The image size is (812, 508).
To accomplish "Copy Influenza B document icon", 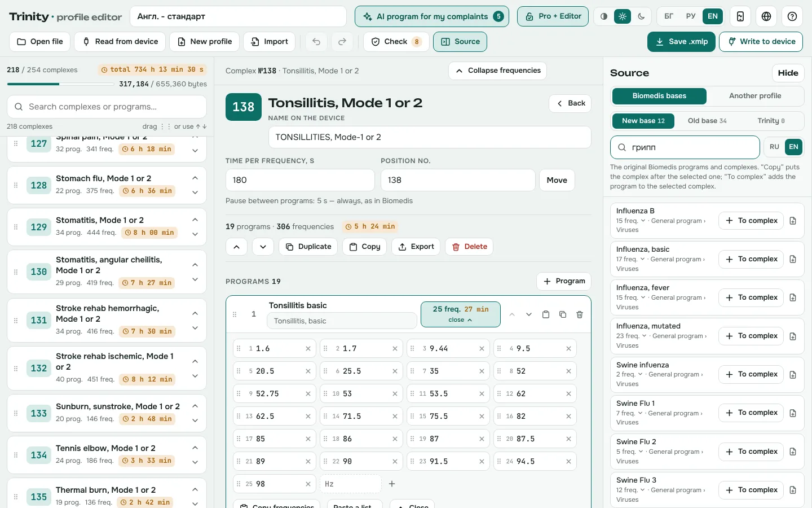I will (x=793, y=221).
